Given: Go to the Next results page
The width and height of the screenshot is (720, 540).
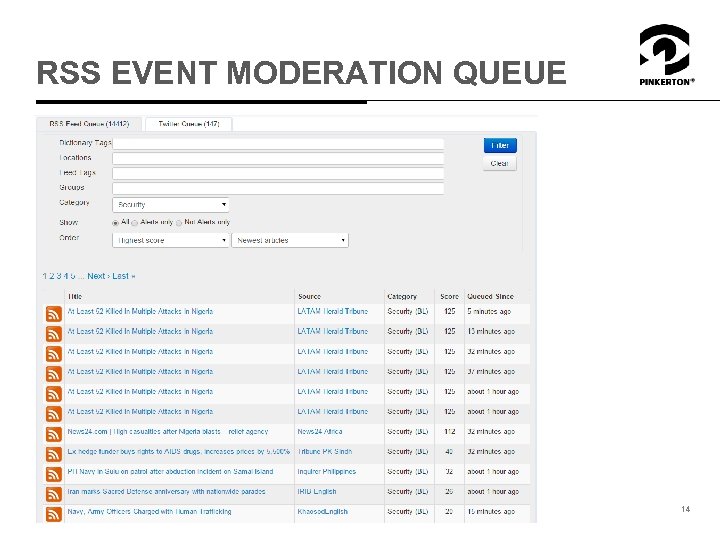Looking at the screenshot, I should pos(98,276).
